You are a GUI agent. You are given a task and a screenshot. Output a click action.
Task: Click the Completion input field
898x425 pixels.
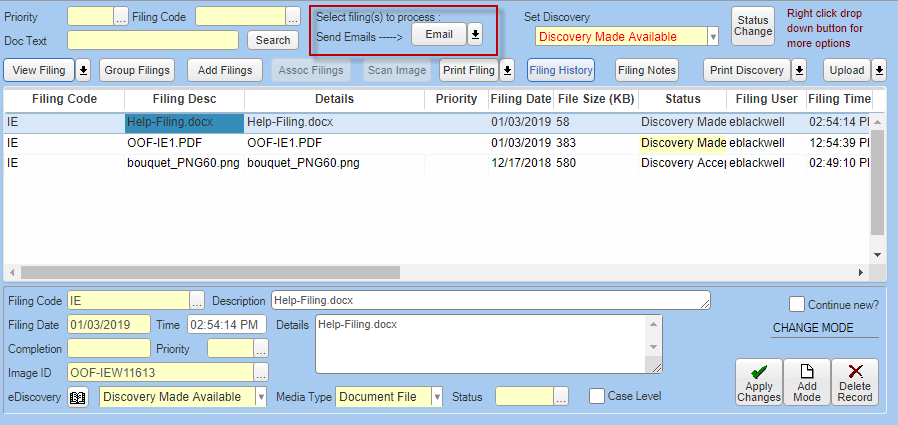click(109, 348)
